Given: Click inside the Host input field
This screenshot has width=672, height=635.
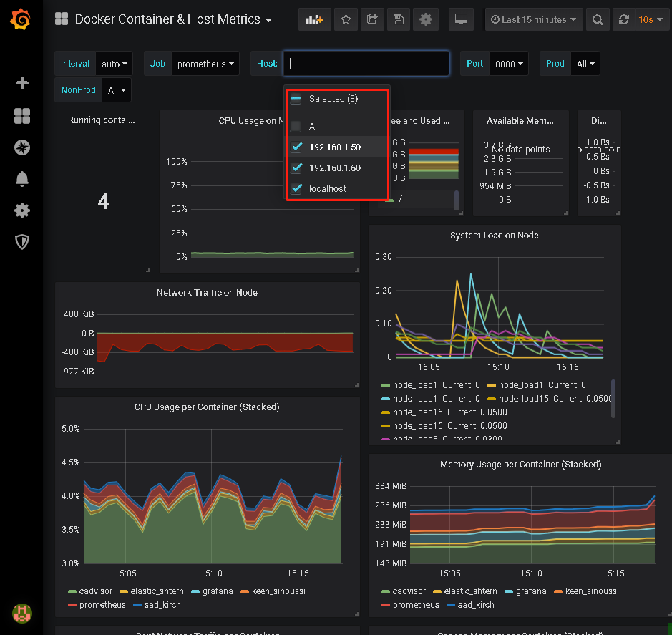Looking at the screenshot, I should tap(365, 63).
